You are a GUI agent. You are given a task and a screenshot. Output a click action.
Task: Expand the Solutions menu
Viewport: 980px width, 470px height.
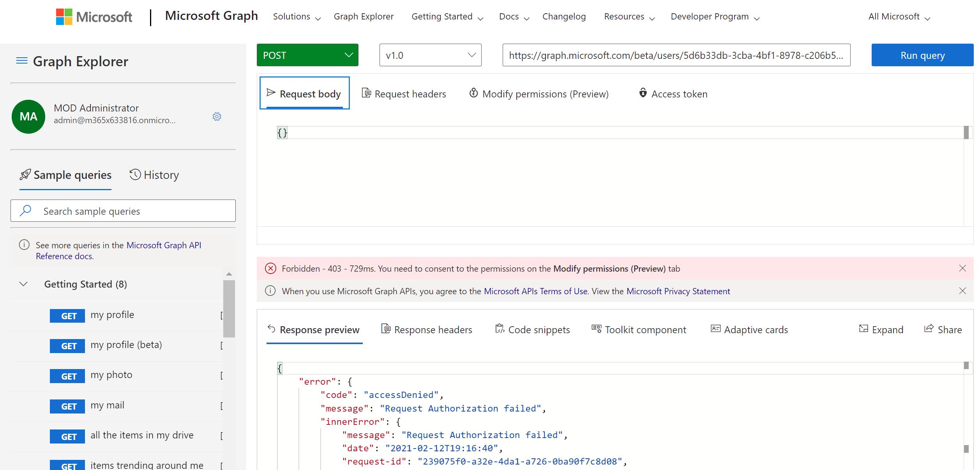click(x=297, y=17)
